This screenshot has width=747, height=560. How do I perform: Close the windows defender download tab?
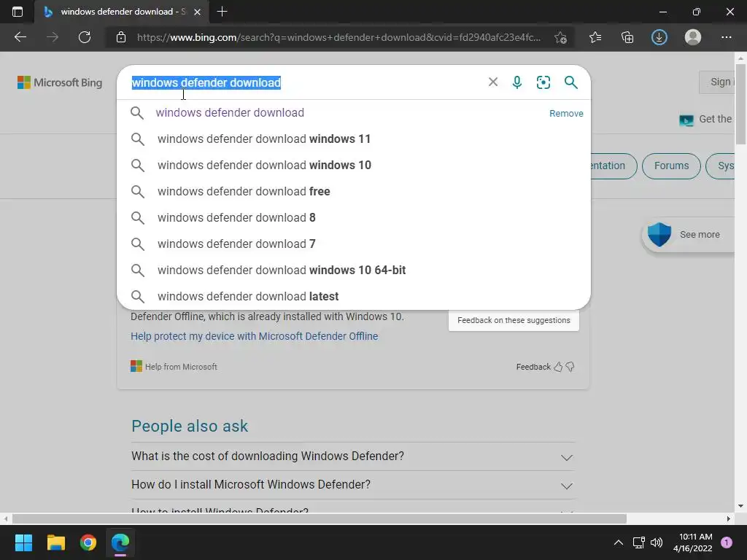(197, 12)
